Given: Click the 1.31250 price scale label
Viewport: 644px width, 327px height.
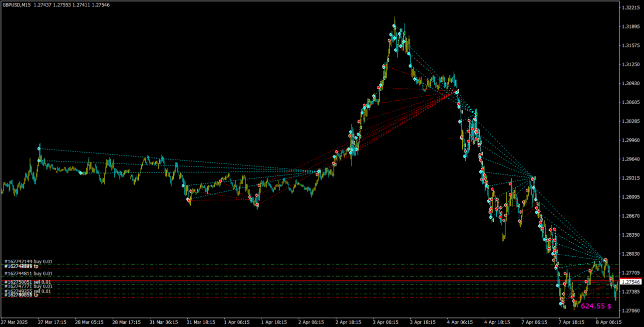Looking at the screenshot, I should (x=631, y=65).
